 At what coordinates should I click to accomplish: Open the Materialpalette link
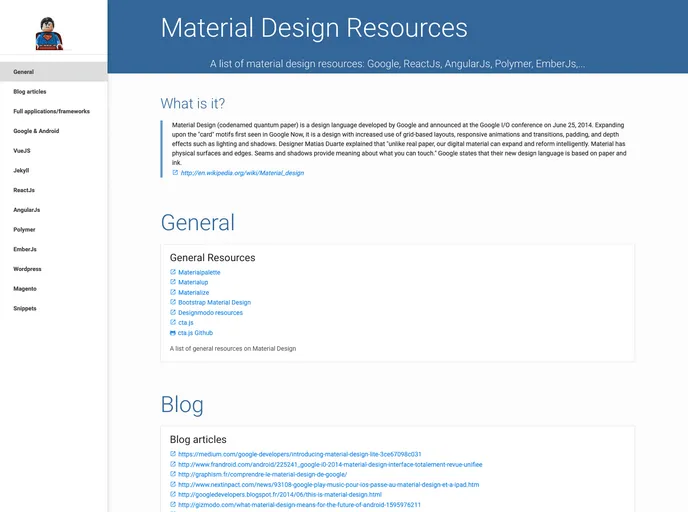pos(199,272)
